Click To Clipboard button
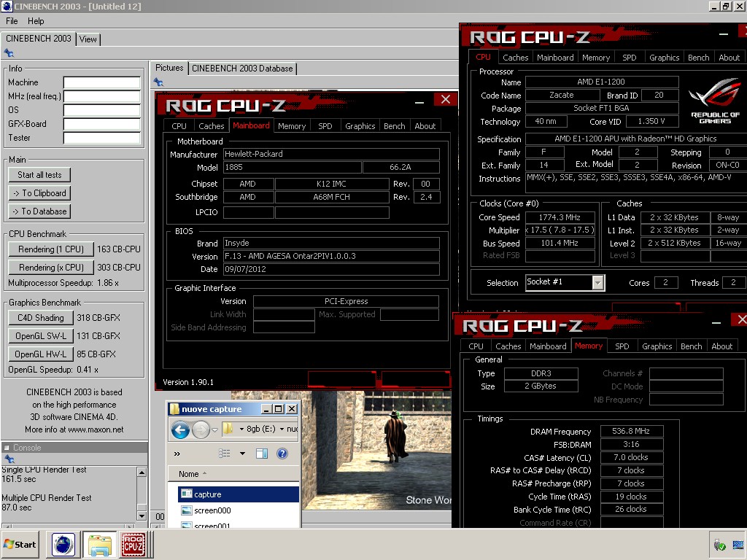The height and width of the screenshot is (560, 747). point(39,192)
